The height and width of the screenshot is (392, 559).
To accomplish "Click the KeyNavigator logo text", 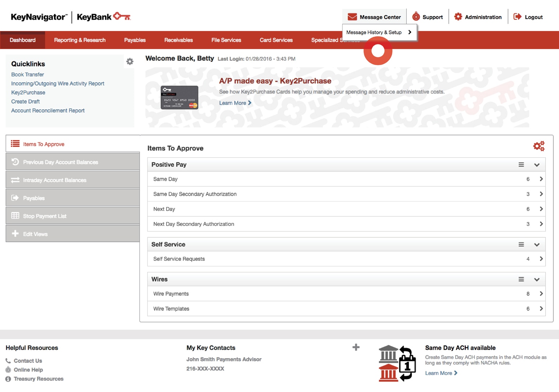I will pos(39,17).
